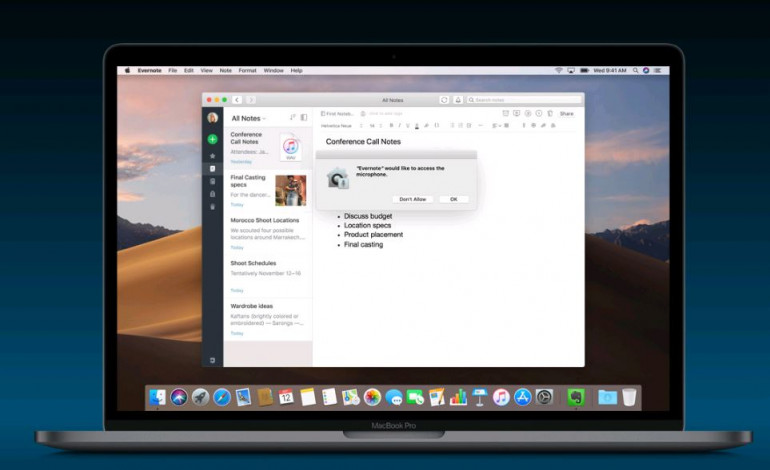This screenshot has width=770, height=470.
Task: Open the Note menu in the menu bar
Action: point(225,70)
